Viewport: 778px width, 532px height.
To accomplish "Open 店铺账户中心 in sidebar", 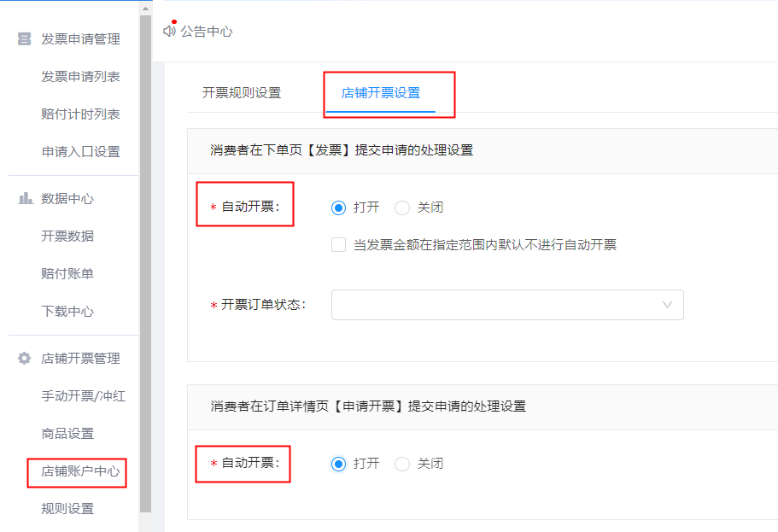I will point(80,471).
